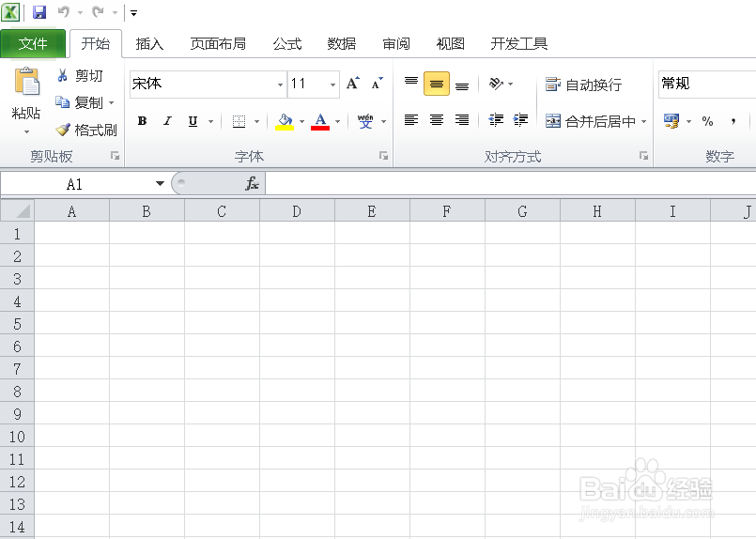Viewport: 756px width, 539px height.
Task: Toggle Bold formatting
Action: coord(142,121)
